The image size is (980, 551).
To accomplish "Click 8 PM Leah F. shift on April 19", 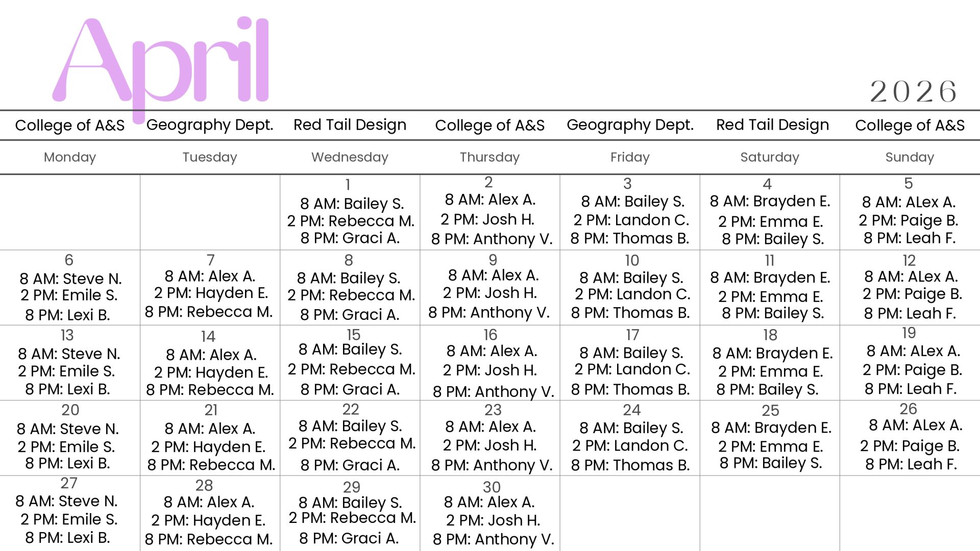I will (x=910, y=389).
